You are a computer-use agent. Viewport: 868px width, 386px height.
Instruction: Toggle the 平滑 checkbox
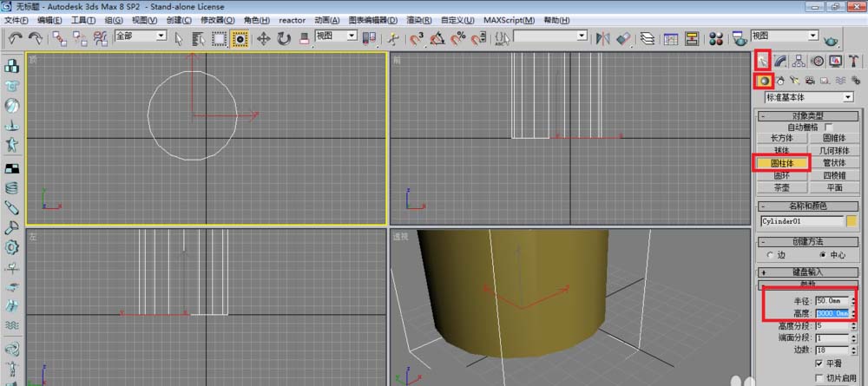coord(819,363)
